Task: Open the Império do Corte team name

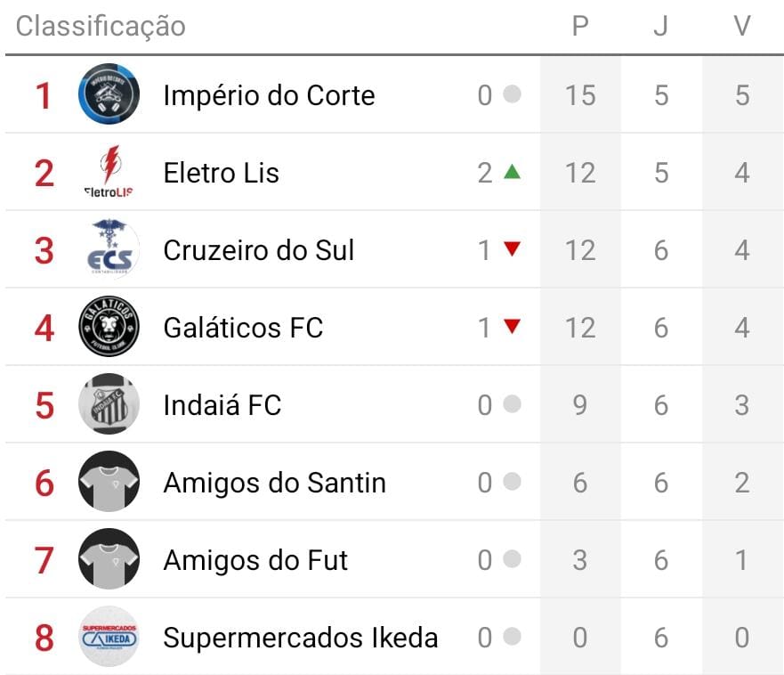Action: point(269,95)
